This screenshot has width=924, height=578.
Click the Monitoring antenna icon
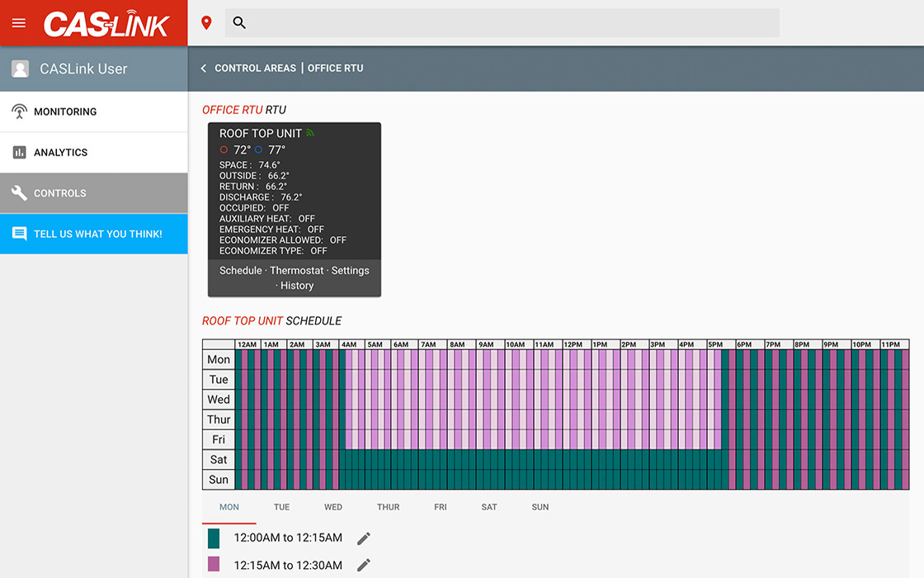20,111
